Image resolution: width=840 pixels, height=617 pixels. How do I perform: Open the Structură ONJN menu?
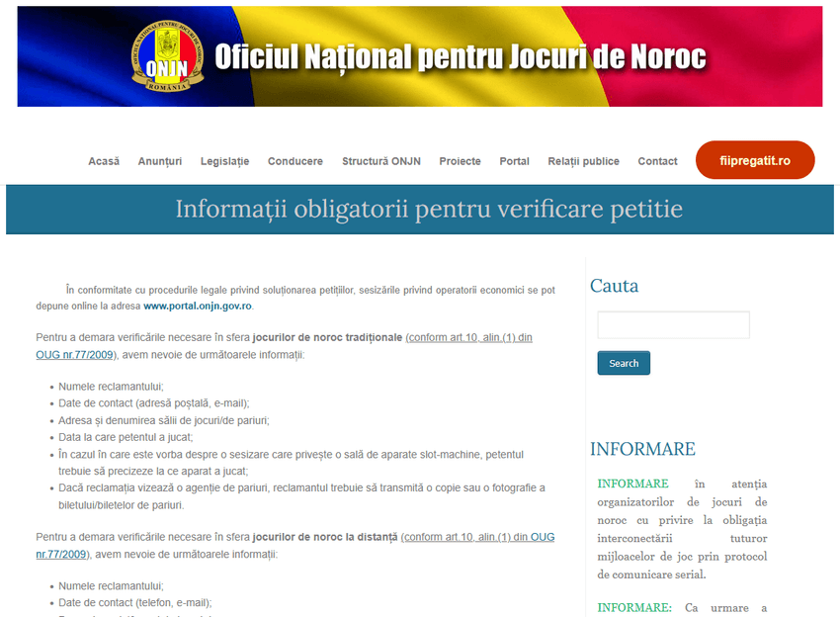coord(380,161)
